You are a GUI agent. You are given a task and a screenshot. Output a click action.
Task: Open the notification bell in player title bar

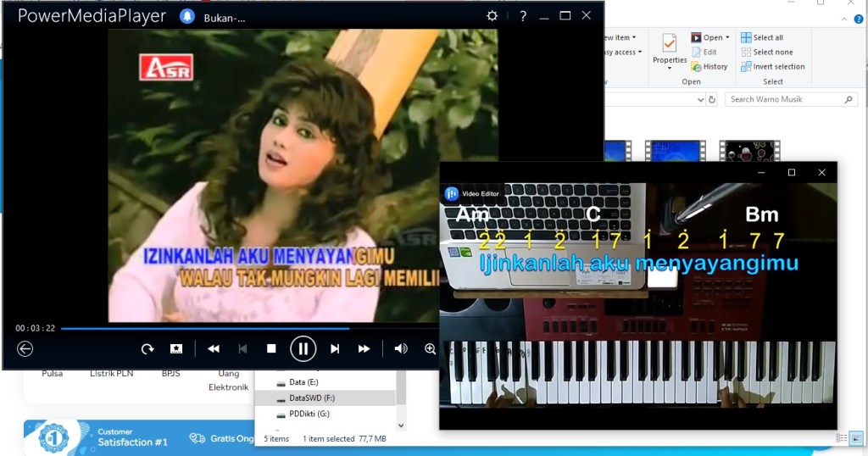186,16
